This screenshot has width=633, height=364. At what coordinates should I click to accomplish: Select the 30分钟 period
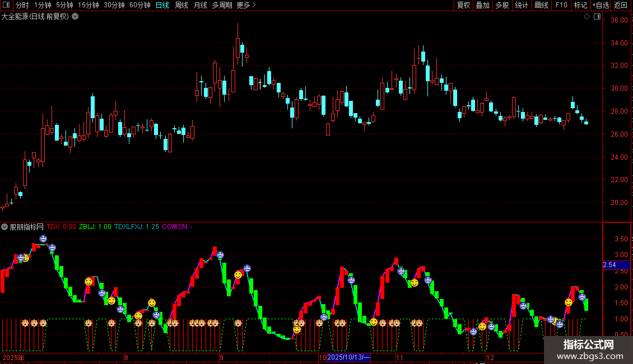(114, 5)
